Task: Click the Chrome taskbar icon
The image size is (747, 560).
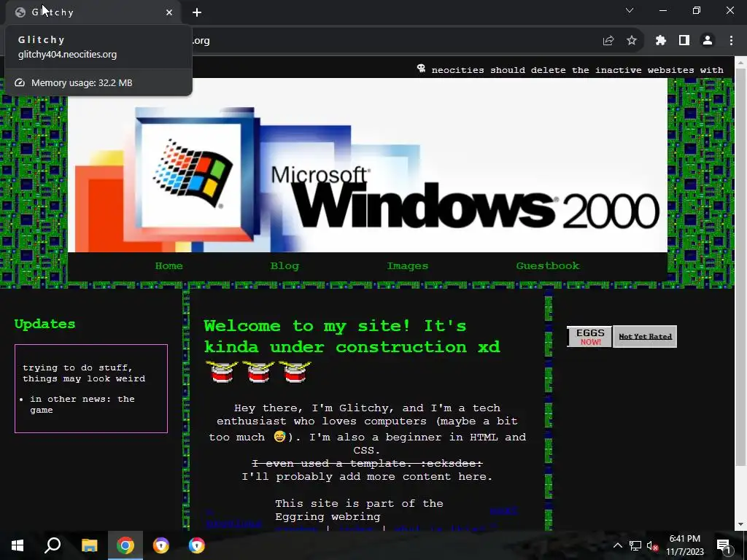Action: pyautogui.click(x=125, y=545)
